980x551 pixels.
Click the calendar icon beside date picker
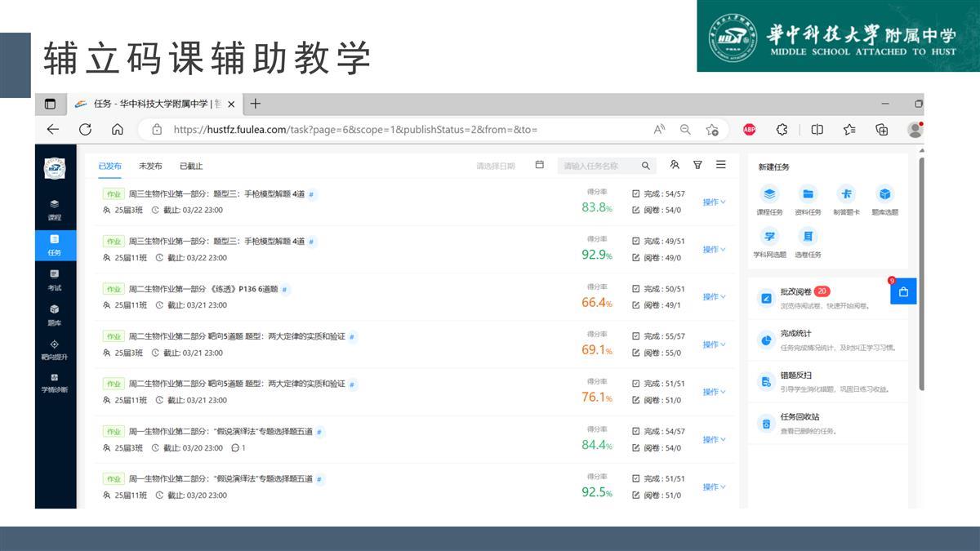point(540,165)
